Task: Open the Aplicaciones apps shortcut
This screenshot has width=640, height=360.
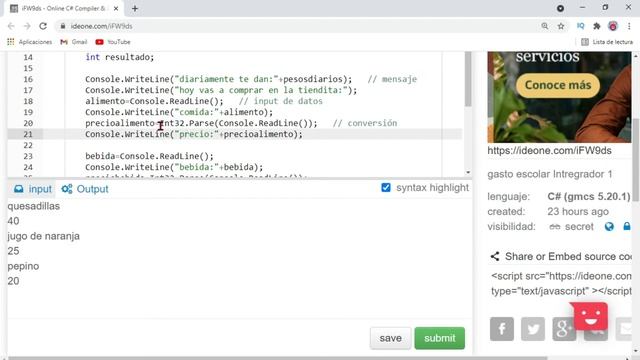Action: pyautogui.click(x=29, y=42)
